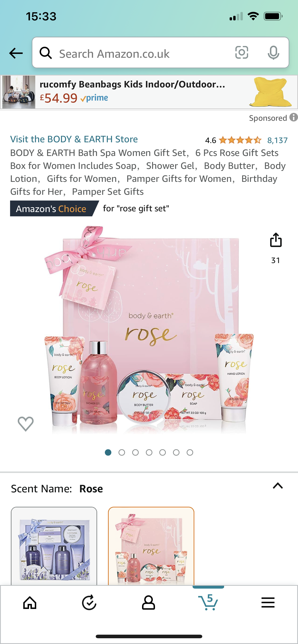The width and height of the screenshot is (298, 644).
Task: Tap the back arrow icon
Action: point(16,53)
